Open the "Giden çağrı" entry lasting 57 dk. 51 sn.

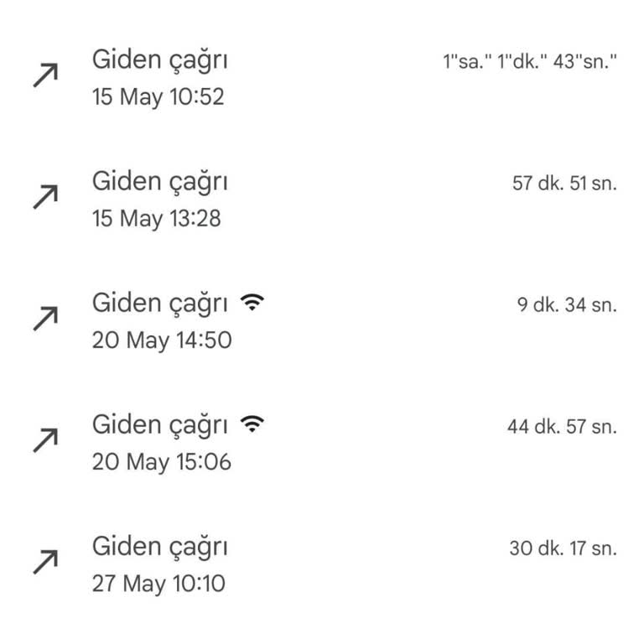[x=159, y=181]
